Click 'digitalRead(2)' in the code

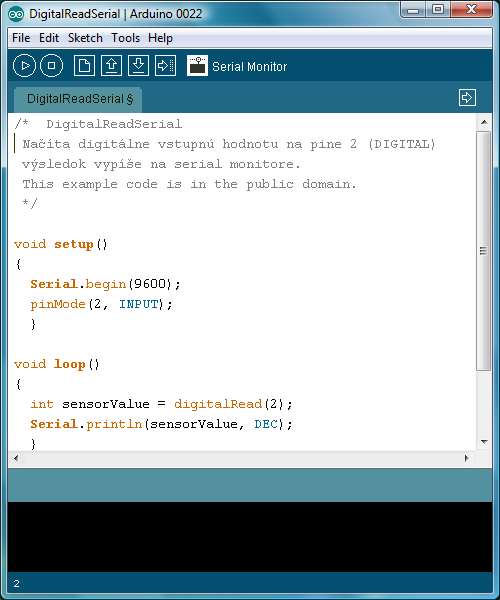pyautogui.click(x=229, y=404)
